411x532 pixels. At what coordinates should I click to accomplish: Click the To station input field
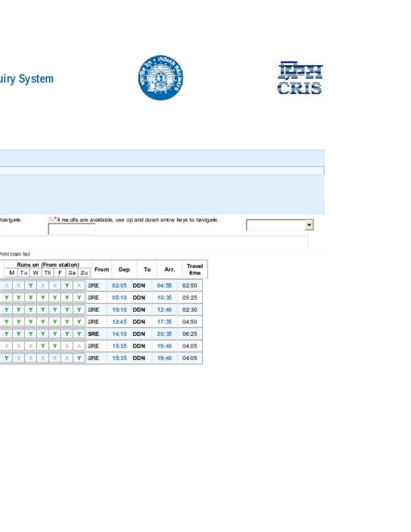point(72,229)
